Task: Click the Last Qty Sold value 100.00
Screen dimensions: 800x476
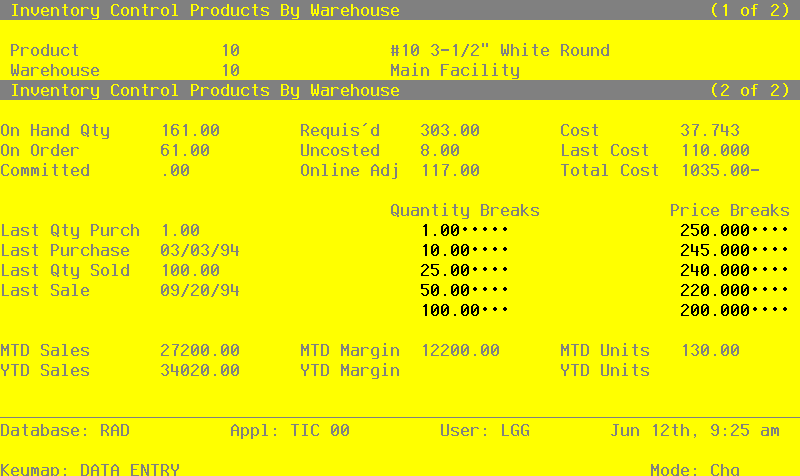Action: pyautogui.click(x=190, y=270)
